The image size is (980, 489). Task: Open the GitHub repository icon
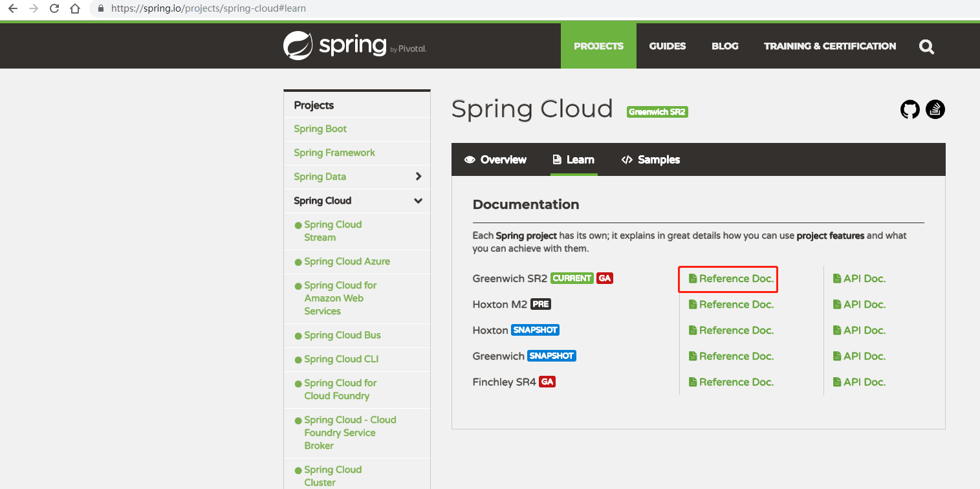click(x=910, y=109)
